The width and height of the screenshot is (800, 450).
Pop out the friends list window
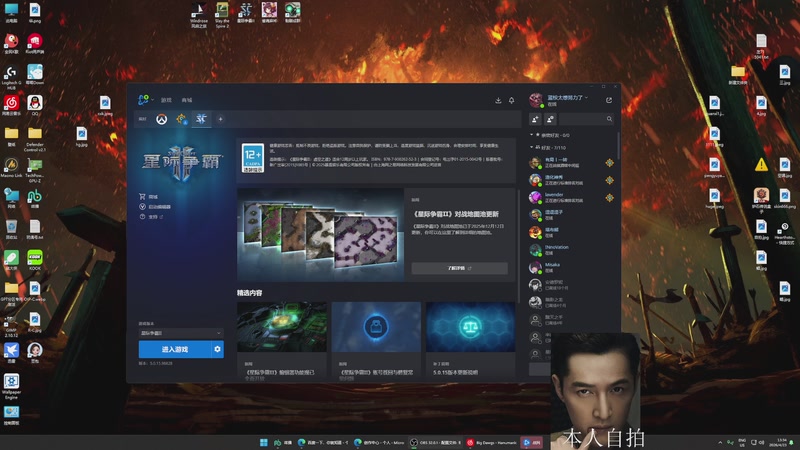609,100
